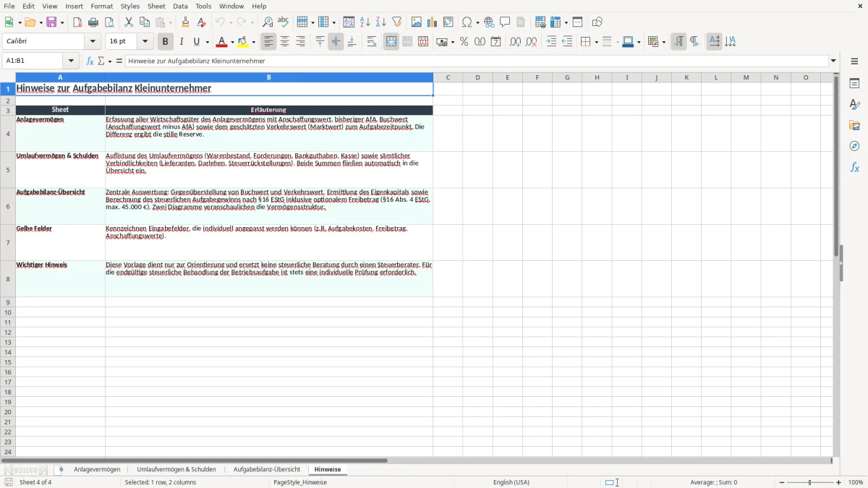The height and width of the screenshot is (488, 868).
Task: Apply the red font color
Action: click(x=222, y=42)
